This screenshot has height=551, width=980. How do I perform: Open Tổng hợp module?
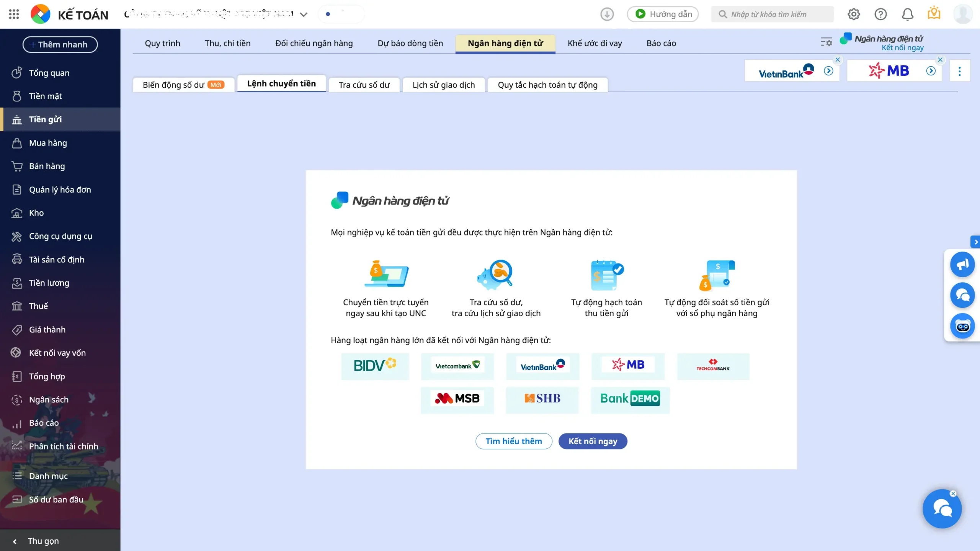pos(60,376)
